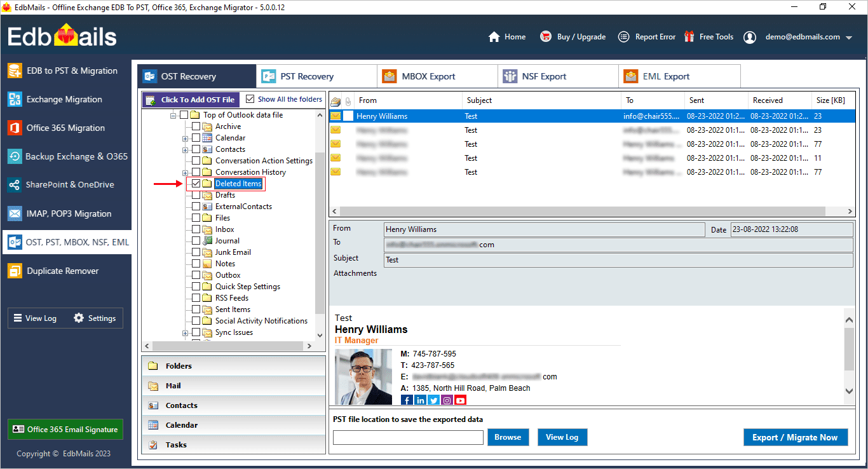The width and height of the screenshot is (868, 469).
Task: Open Duplicate Remover sidebar icon
Action: click(x=15, y=271)
